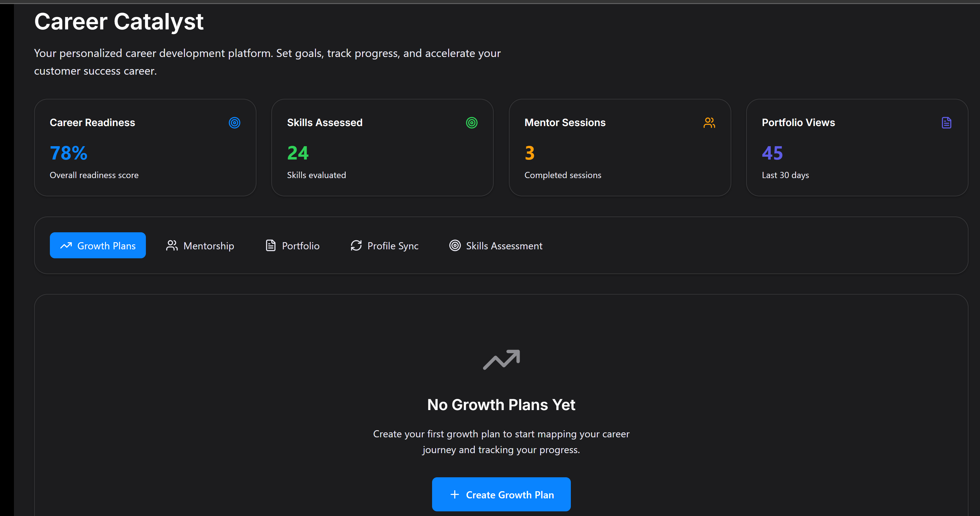Click the target icon beside Skills Assessment
The image size is (980, 516).
click(x=455, y=245)
